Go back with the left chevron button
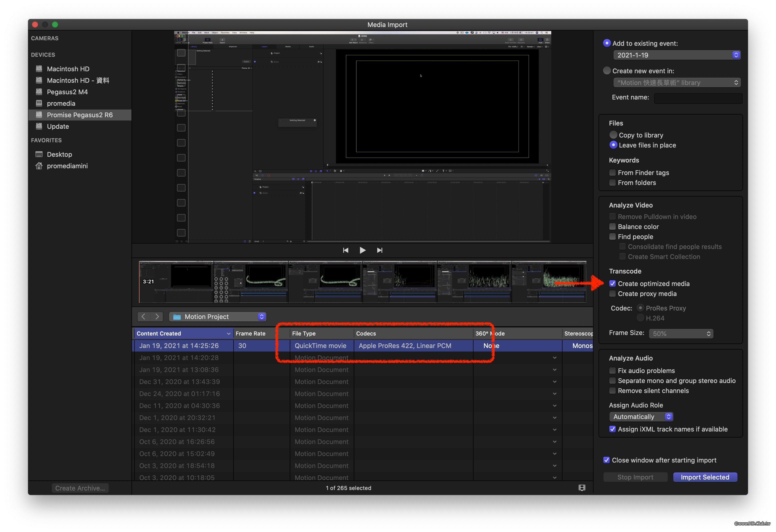 tap(143, 316)
